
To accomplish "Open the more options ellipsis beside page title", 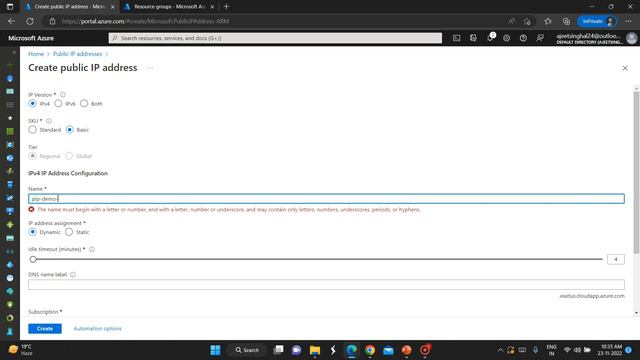I will pos(151,68).
